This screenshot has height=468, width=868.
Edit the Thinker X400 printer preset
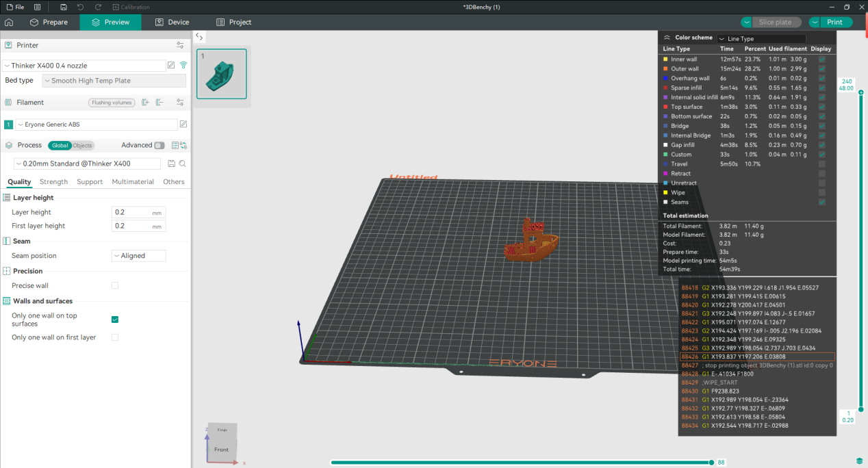pyautogui.click(x=171, y=66)
